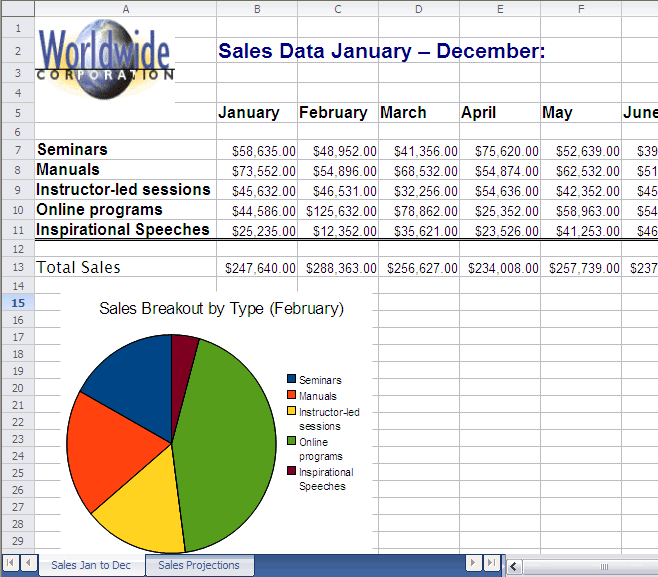Click the Sales Data January – December title
The image size is (658, 577).
pos(381,51)
